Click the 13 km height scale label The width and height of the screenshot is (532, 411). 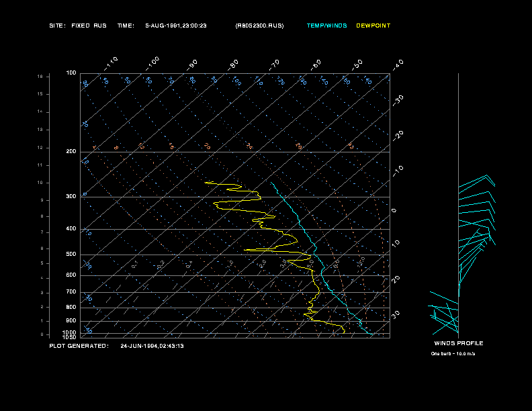pos(40,130)
